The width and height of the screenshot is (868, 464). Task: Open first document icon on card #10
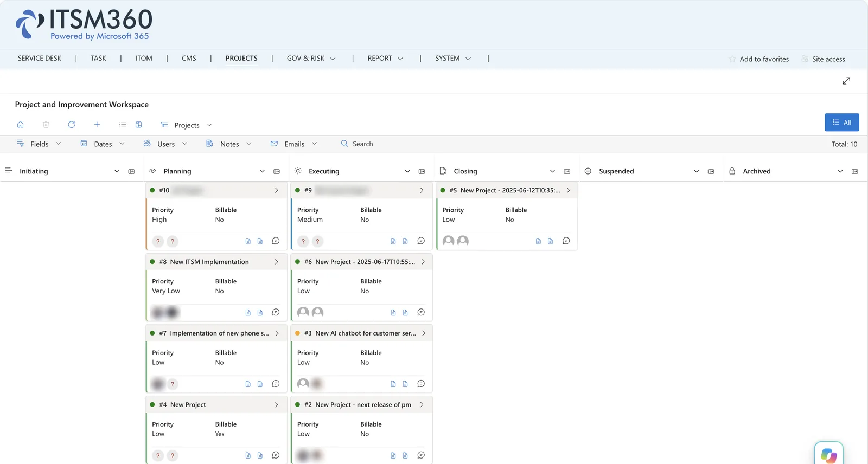click(x=248, y=241)
